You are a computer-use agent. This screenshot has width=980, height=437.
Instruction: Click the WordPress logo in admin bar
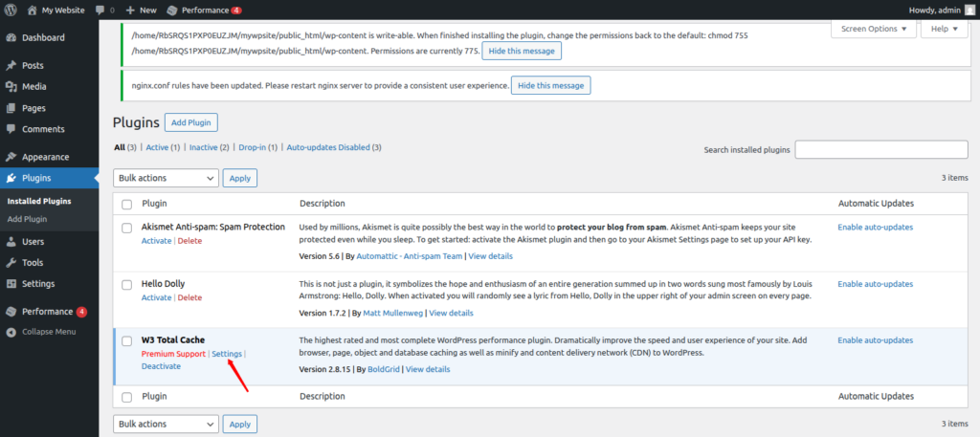[x=11, y=10]
